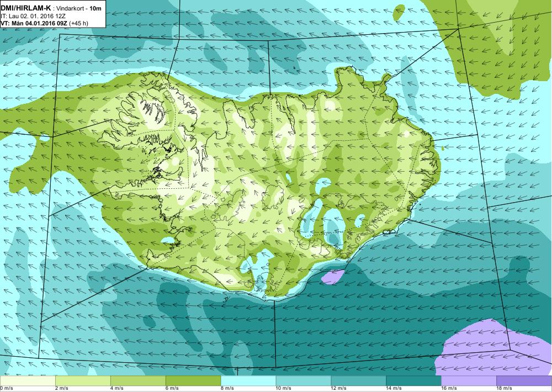The width and height of the screenshot is (552, 392).
Task: Click the darker purple 18 m/s and above swatch
Action: [524, 381]
